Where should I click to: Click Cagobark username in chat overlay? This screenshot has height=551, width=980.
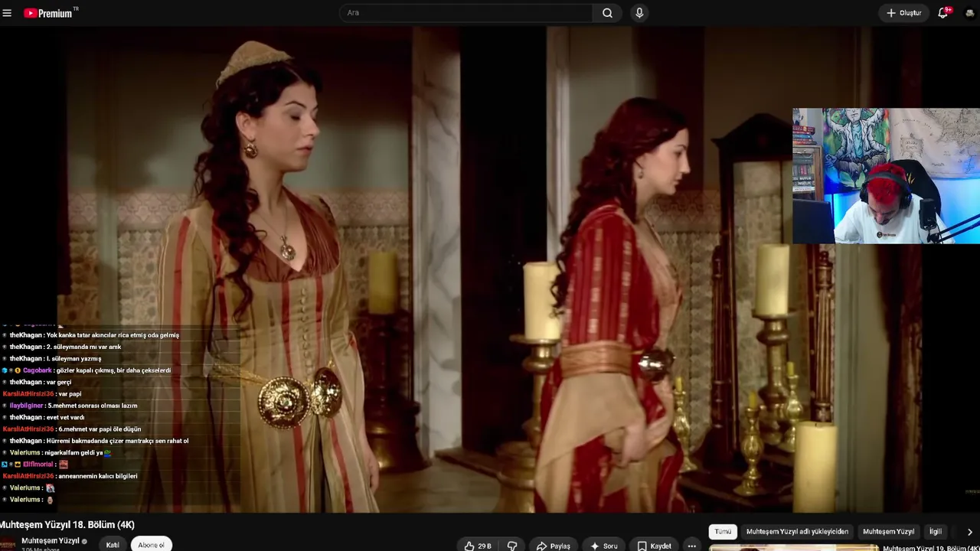click(x=37, y=370)
